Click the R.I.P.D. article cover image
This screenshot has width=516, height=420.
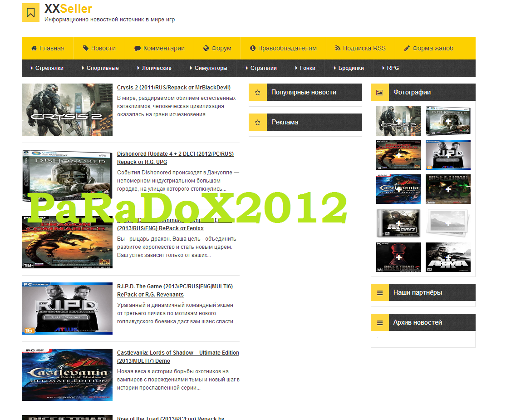(67, 308)
